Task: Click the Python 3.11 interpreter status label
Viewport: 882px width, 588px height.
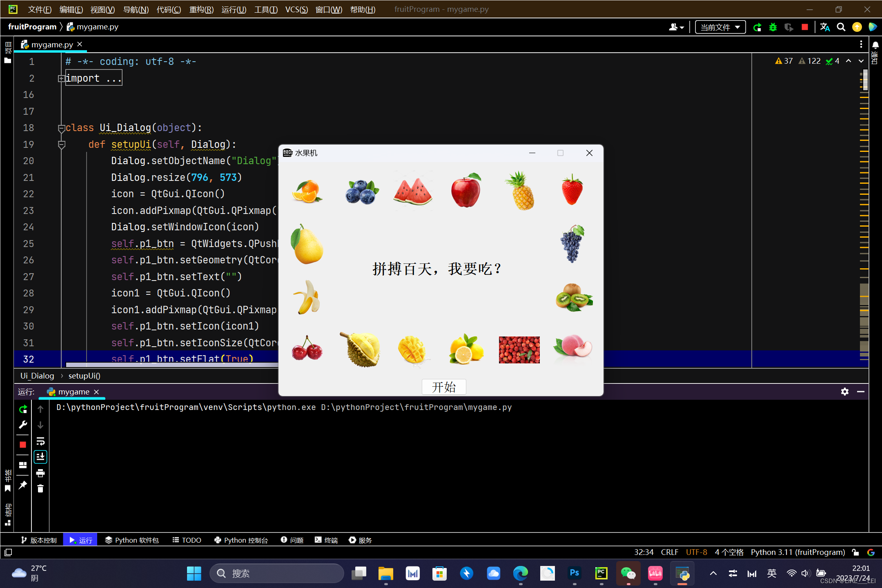Action: (x=797, y=552)
